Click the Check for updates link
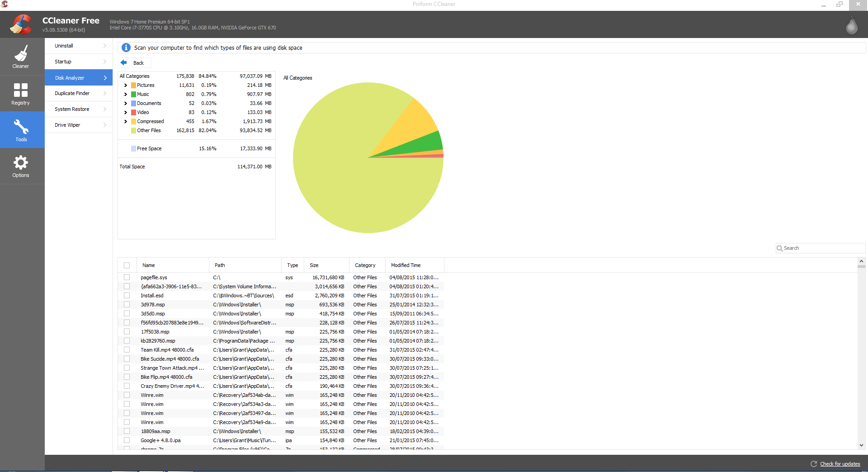 (x=840, y=464)
